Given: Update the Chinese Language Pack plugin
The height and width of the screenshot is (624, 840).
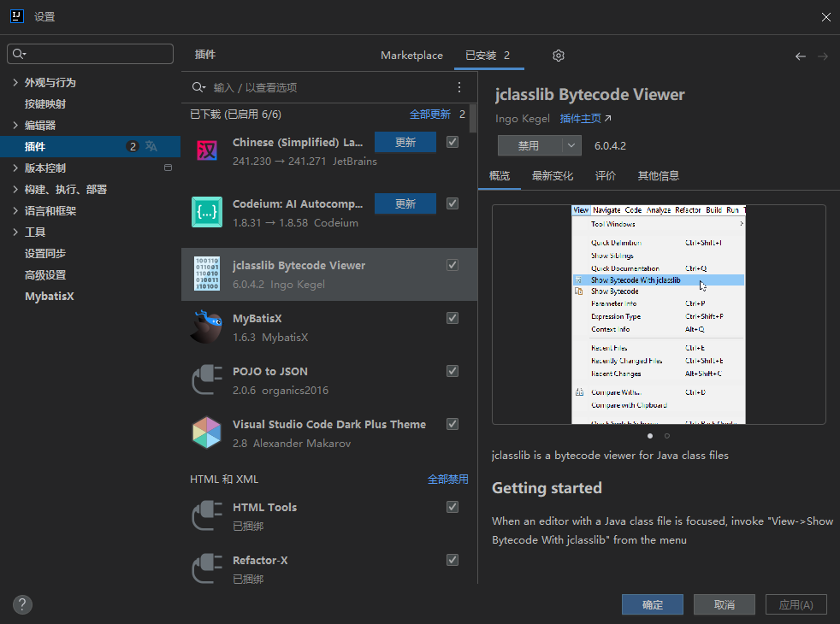Looking at the screenshot, I should [x=405, y=142].
